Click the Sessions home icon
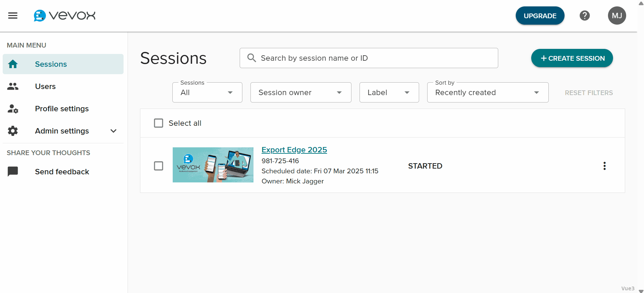The height and width of the screenshot is (293, 644). [x=13, y=64]
